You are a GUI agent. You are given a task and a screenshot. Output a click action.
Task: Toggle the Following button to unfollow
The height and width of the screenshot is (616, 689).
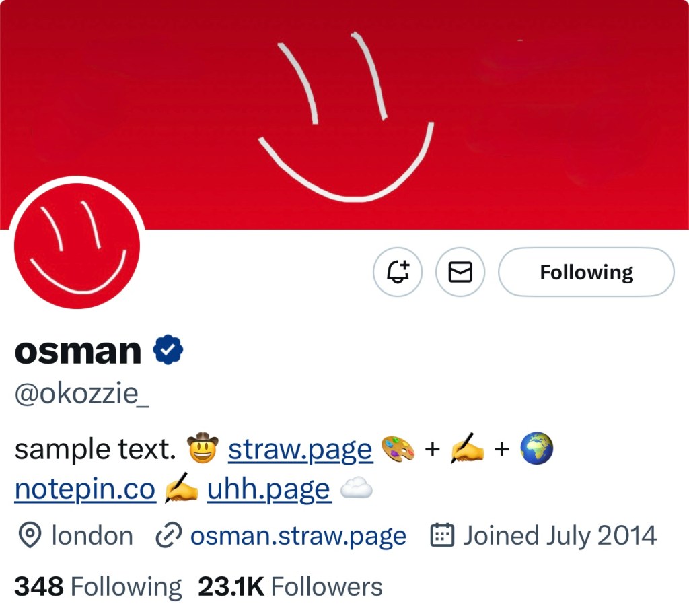586,272
